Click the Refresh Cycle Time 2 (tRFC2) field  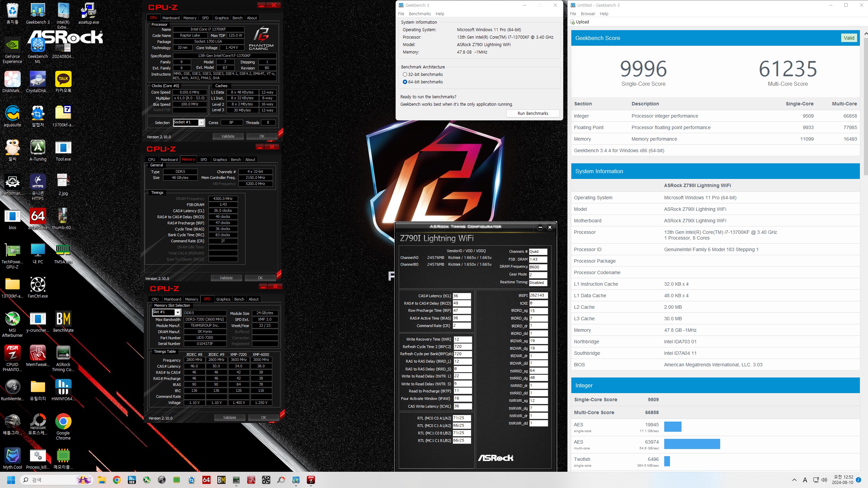tap(462, 347)
